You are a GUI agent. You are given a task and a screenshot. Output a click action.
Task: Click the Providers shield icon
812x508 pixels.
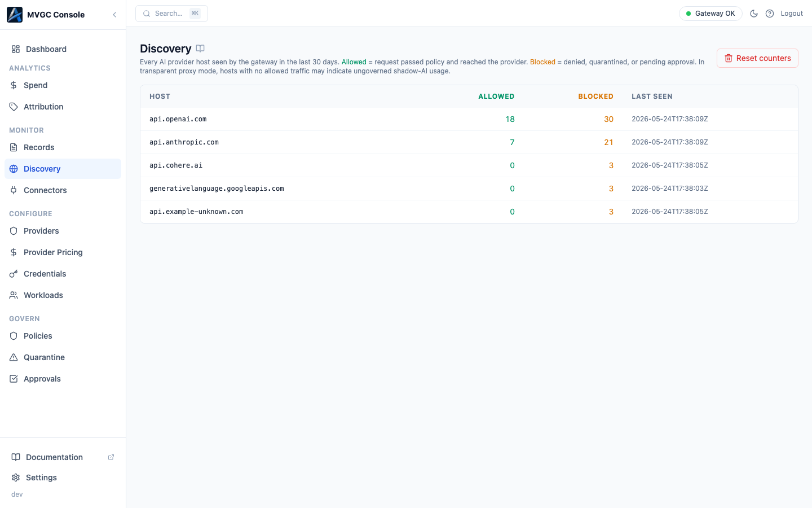coord(14,231)
